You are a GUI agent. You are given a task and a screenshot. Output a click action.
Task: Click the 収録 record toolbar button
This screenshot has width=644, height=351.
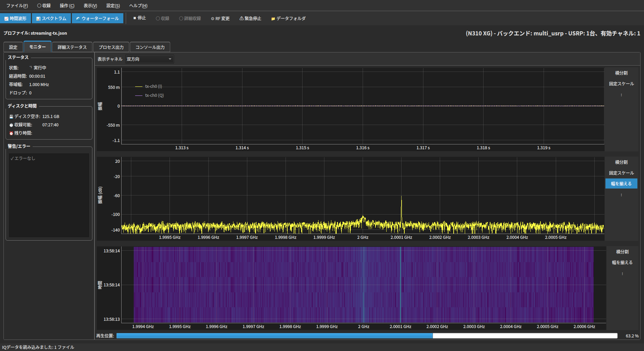(163, 18)
